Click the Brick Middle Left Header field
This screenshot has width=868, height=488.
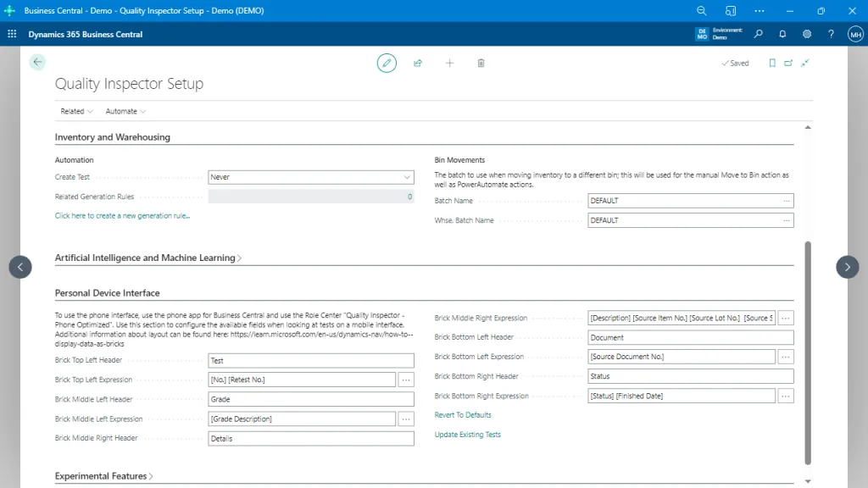click(311, 399)
